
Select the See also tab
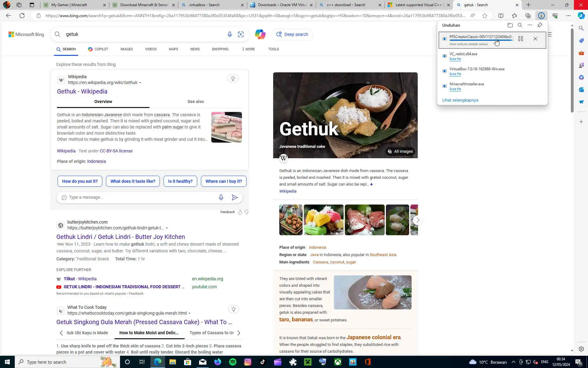195,102
